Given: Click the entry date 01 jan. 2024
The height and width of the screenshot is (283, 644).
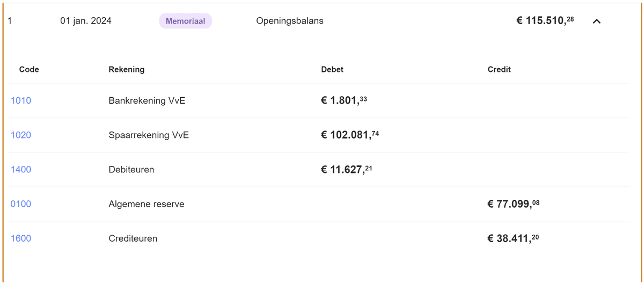Looking at the screenshot, I should tap(86, 21).
